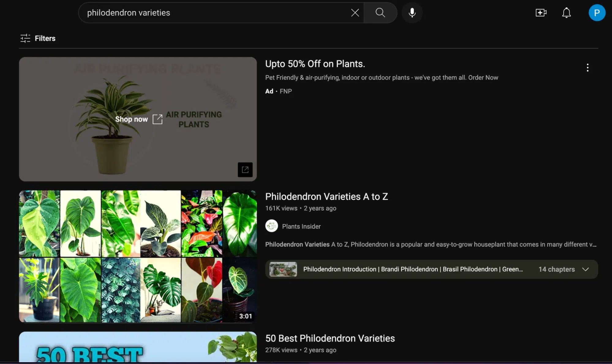Open the ad's three-dot options menu

pos(588,68)
